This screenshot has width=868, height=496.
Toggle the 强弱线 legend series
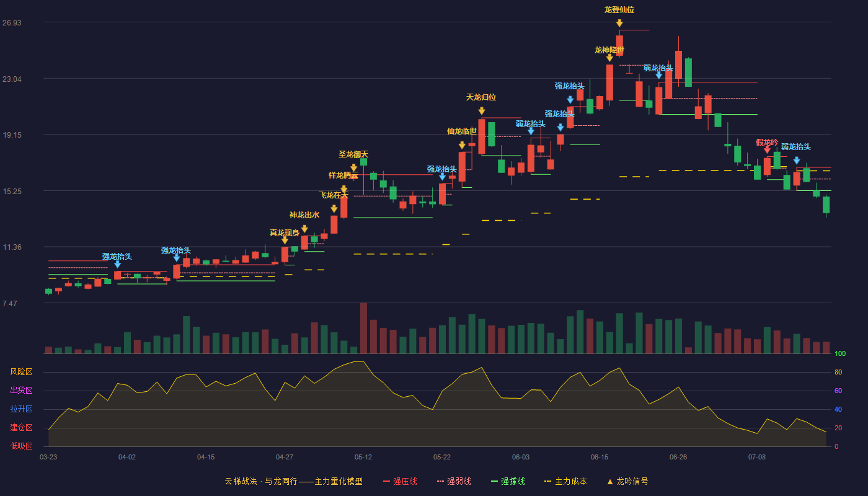pyautogui.click(x=454, y=481)
